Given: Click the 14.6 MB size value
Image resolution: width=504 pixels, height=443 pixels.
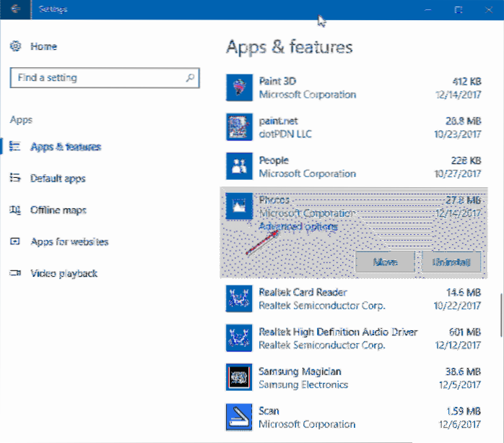Looking at the screenshot, I should coord(464,293).
